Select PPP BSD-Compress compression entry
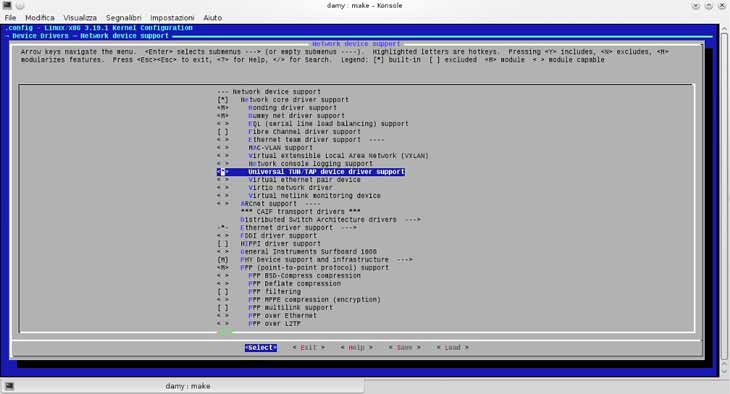The image size is (730, 394). pyautogui.click(x=304, y=276)
